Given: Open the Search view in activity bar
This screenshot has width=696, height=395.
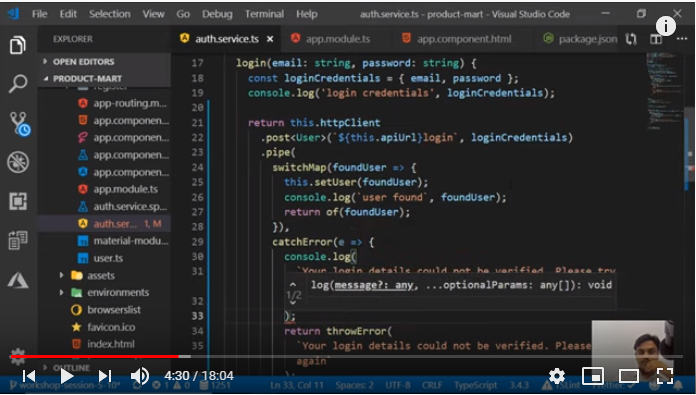Looking at the screenshot, I should (18, 83).
